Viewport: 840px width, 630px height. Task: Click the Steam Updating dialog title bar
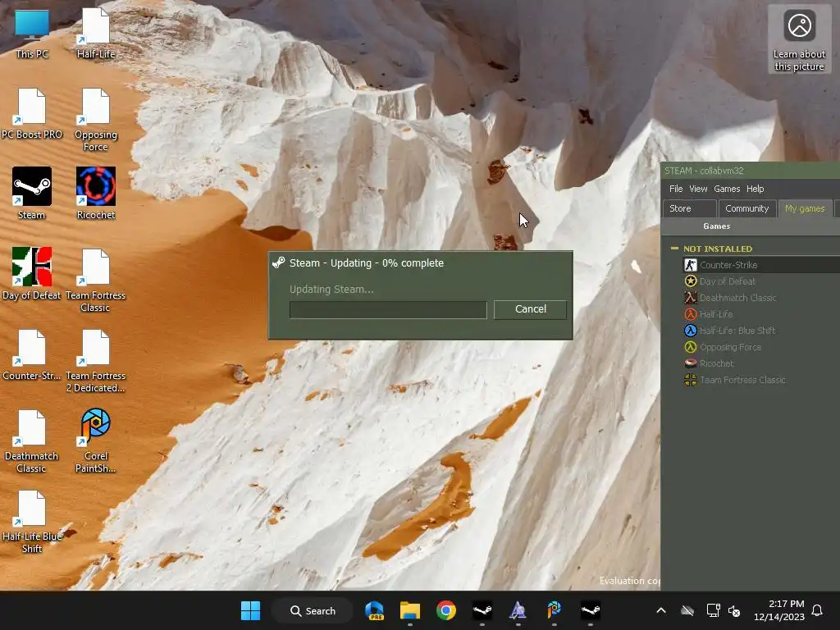421,263
